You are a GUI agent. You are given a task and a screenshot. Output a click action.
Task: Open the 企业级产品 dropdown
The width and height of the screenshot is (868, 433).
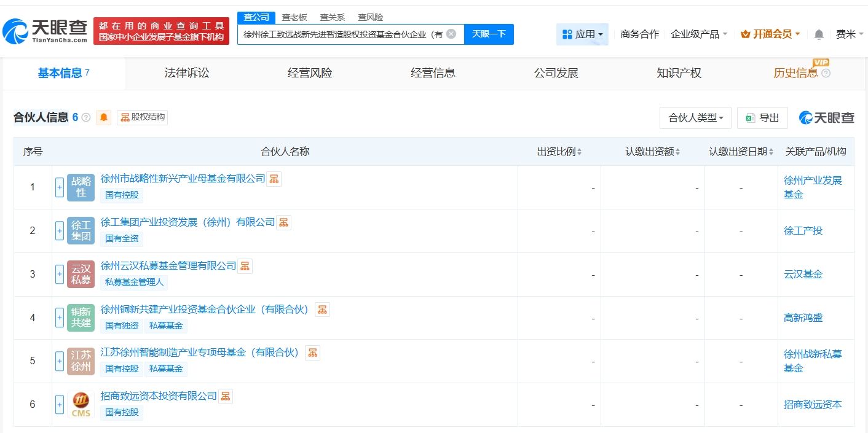699,34
